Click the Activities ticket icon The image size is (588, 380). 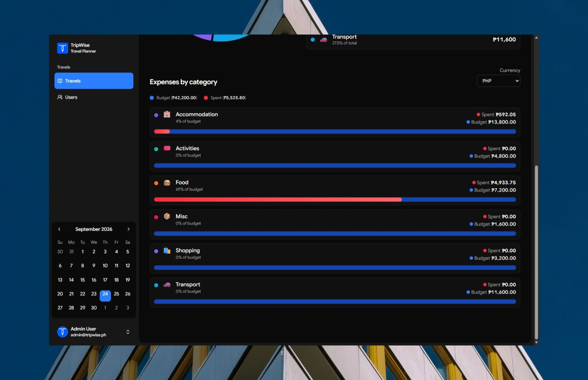point(167,148)
